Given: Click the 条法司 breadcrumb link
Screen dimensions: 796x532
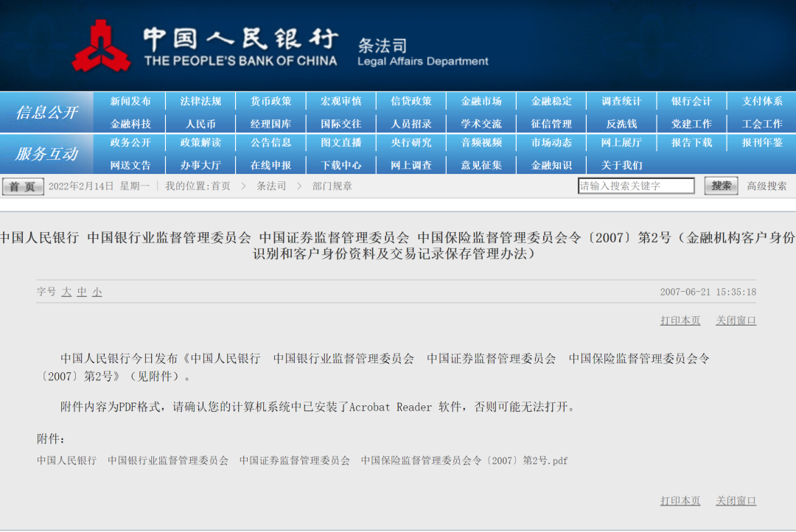Looking at the screenshot, I should click(x=270, y=186).
